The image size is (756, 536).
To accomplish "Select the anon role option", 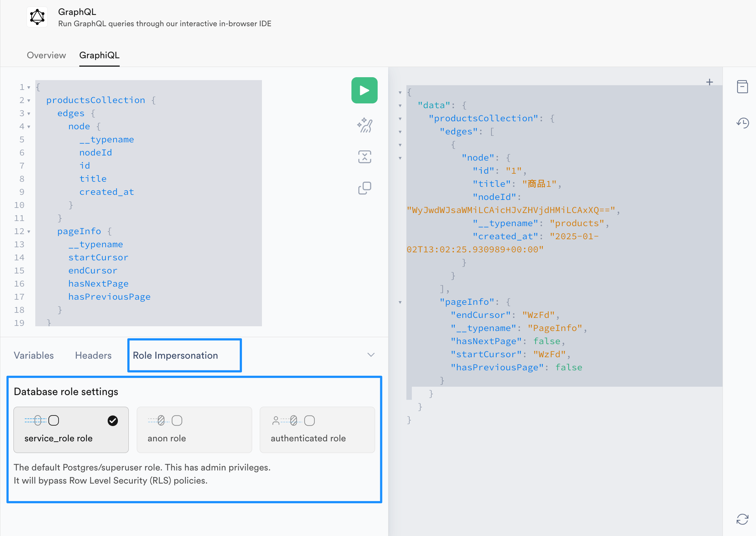I will point(194,430).
